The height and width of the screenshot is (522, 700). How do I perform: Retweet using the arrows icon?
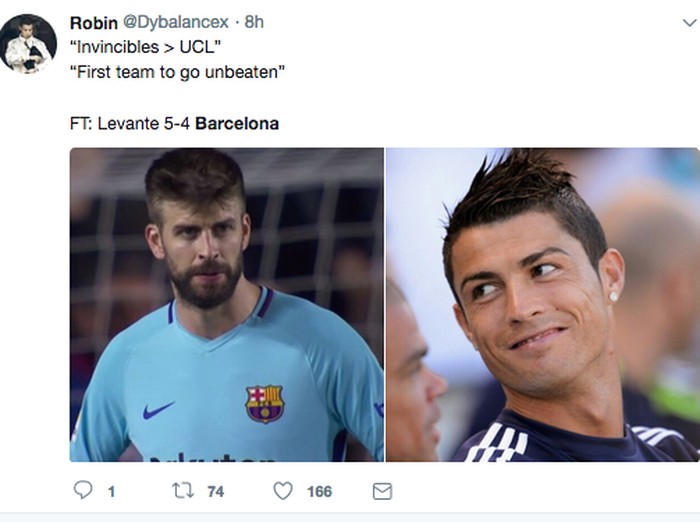click(x=183, y=491)
